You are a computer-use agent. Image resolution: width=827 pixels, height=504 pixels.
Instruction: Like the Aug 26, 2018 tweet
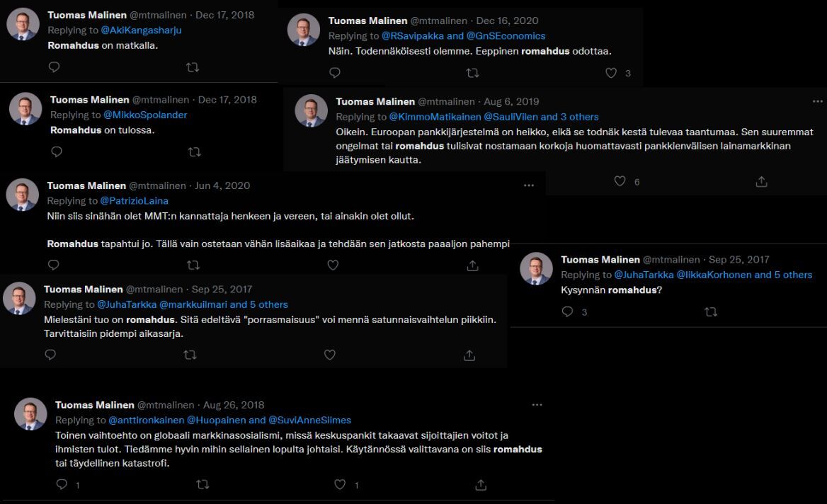[x=340, y=484]
